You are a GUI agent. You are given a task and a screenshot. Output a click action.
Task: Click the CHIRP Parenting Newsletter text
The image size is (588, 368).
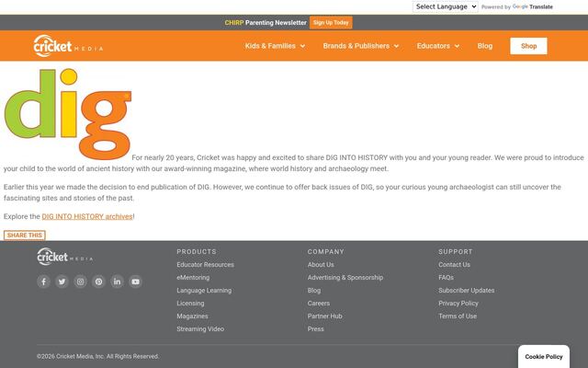[266, 22]
